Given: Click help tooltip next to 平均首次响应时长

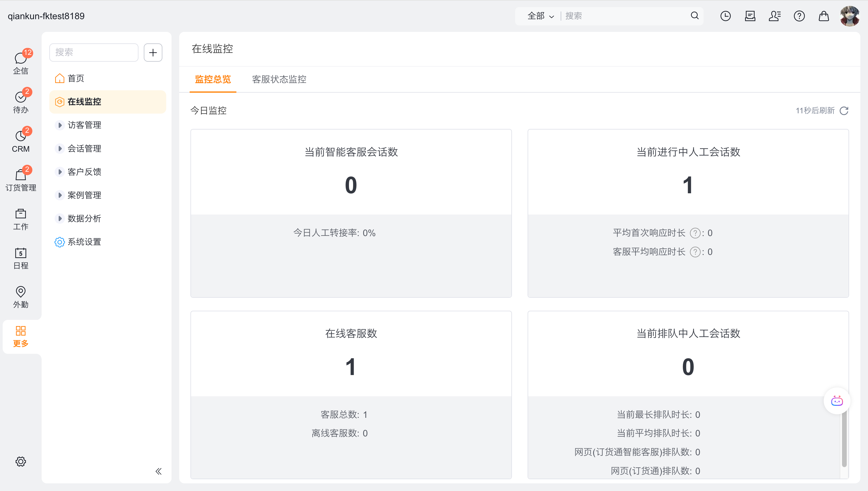Looking at the screenshot, I should click(x=695, y=233).
